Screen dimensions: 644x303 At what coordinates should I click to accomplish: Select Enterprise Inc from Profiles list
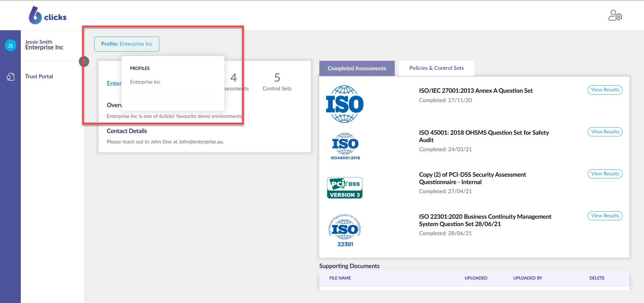tap(145, 82)
